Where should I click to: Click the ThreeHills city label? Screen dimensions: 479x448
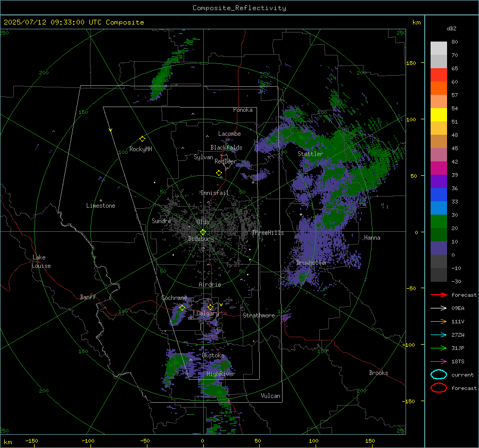pyautogui.click(x=268, y=233)
